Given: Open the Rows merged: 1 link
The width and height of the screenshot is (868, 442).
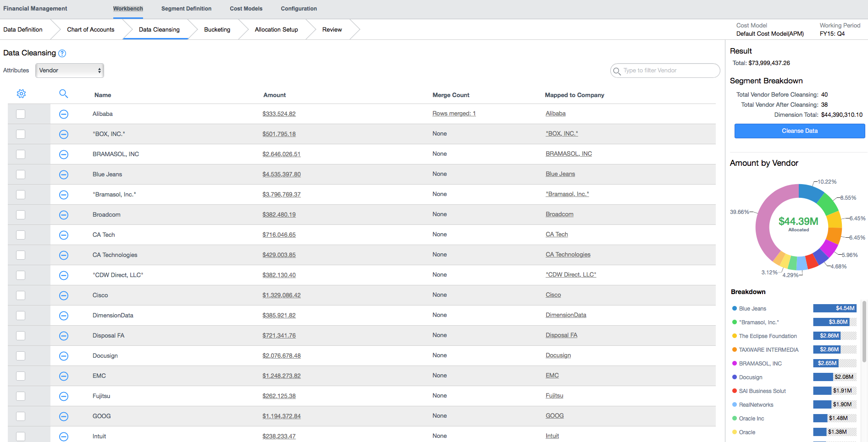Looking at the screenshot, I should [x=454, y=114].
